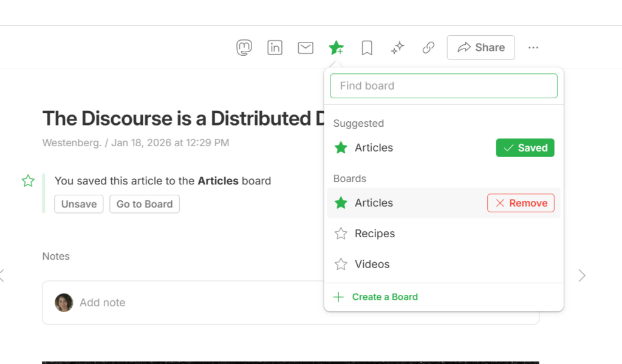The image size is (622, 364).
Task: Unsave this article
Action: coord(78,204)
